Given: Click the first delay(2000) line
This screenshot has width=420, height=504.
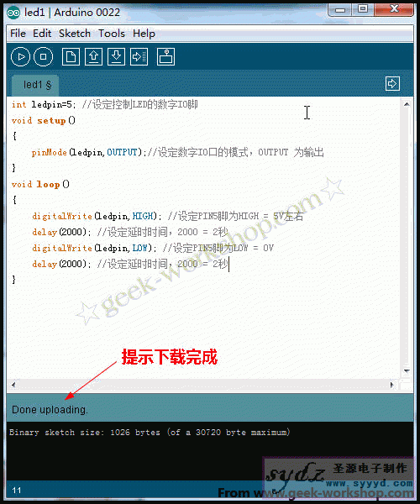Looking at the screenshot, I should [x=130, y=232].
